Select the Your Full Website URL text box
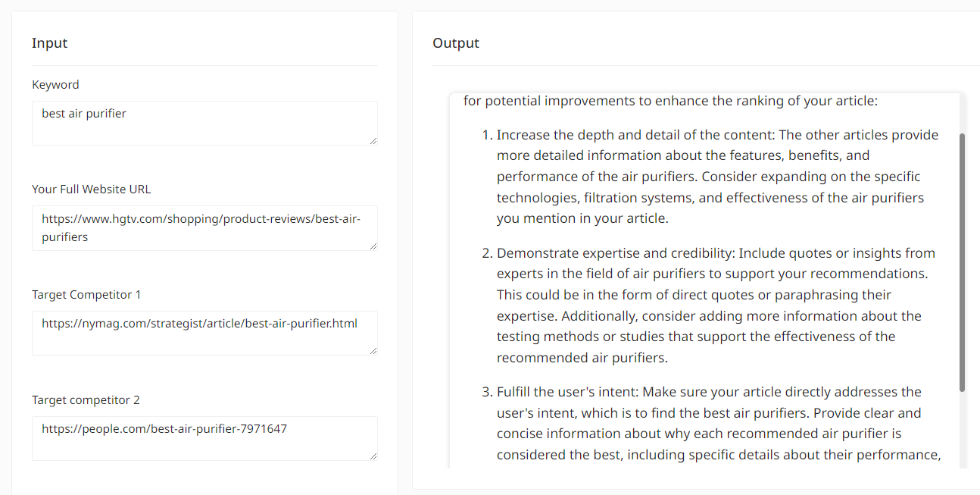The image size is (980, 495). click(204, 227)
